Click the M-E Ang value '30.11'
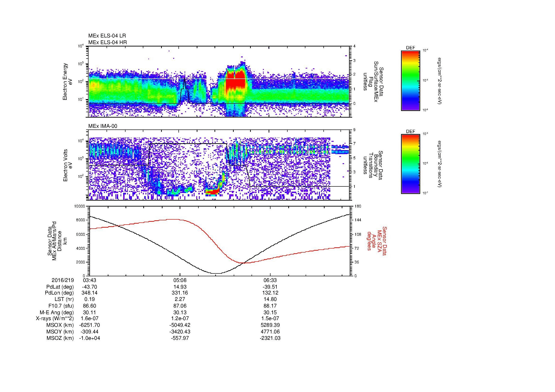Screen dimensions: 555x392 pos(89,312)
